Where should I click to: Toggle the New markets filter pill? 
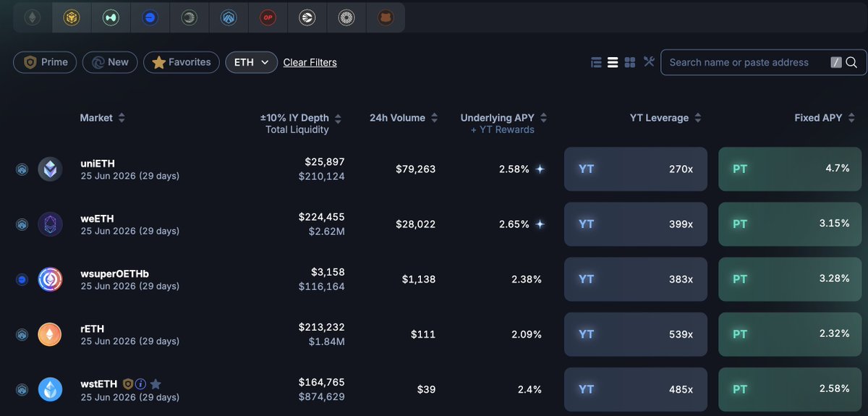pyautogui.click(x=110, y=62)
